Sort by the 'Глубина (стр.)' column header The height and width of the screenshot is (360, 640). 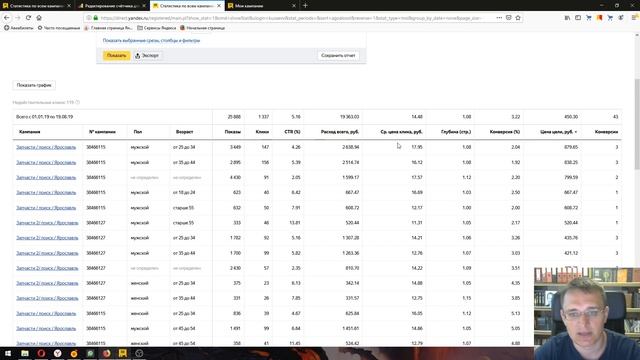coord(456,132)
